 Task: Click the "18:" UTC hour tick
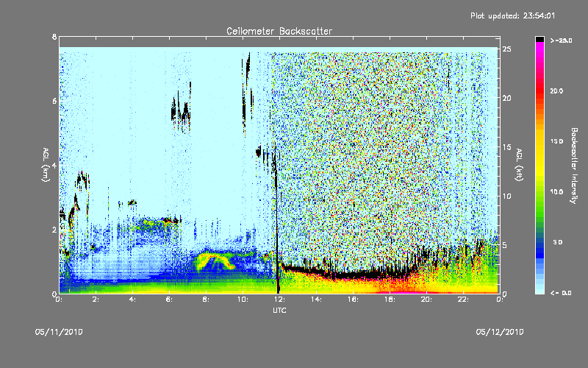pos(390,300)
